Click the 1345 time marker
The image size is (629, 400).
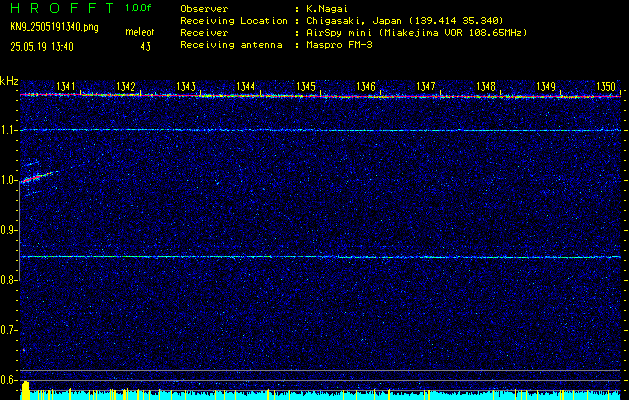306,86
